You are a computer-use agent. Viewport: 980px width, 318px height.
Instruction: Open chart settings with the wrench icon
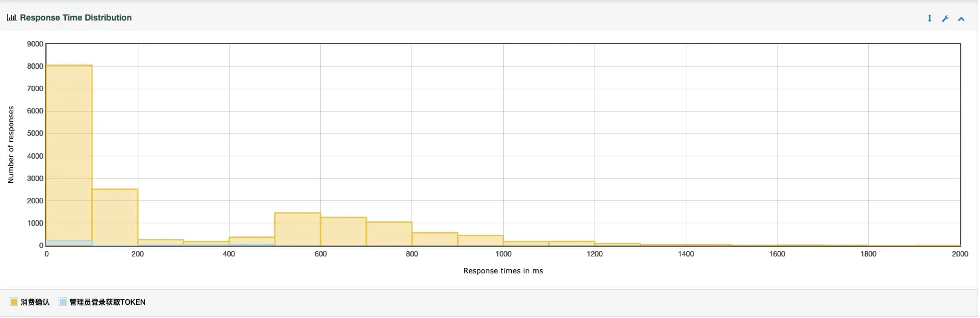tap(945, 18)
